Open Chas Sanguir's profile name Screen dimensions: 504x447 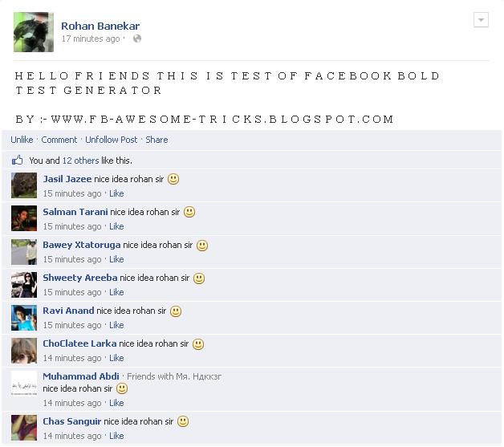point(72,421)
